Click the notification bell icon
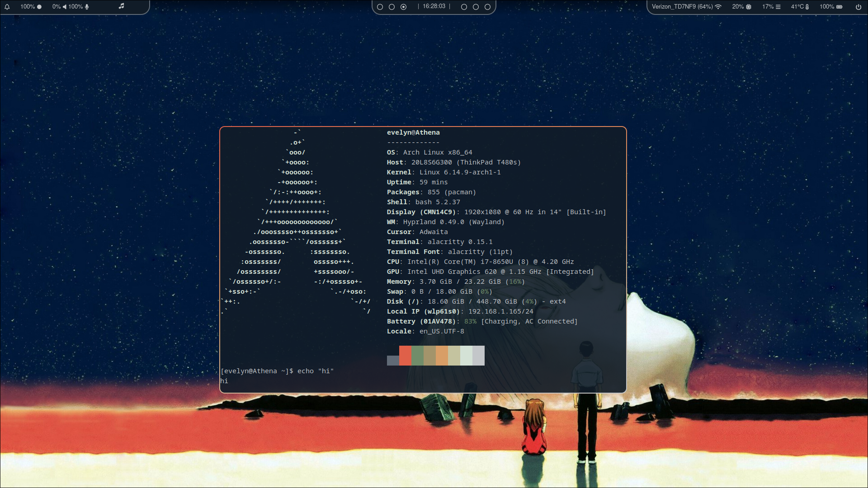868x488 pixels. [x=7, y=7]
